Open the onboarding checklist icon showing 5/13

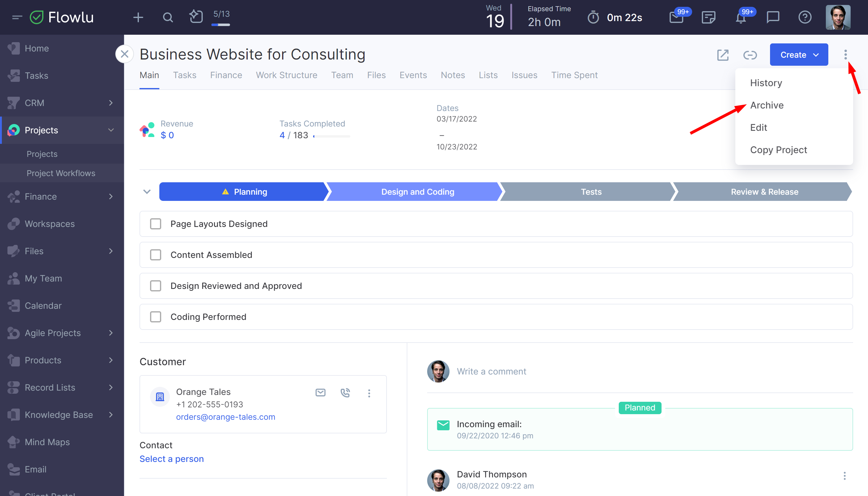point(196,16)
